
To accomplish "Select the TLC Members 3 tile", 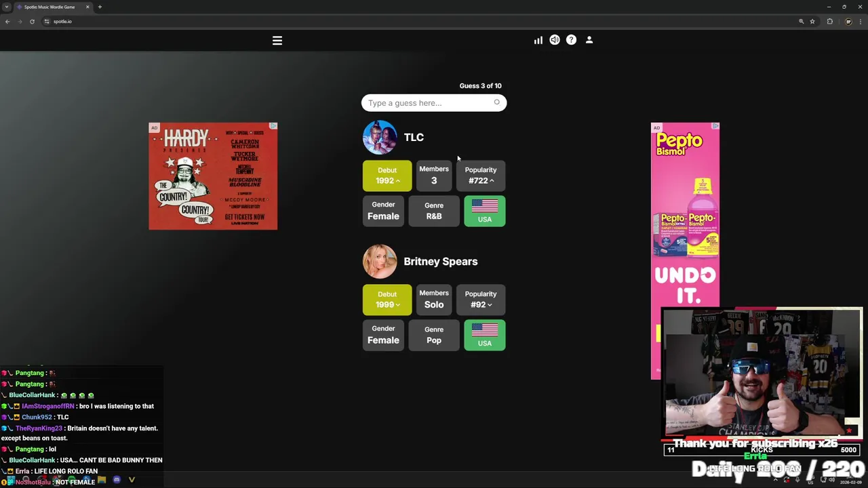I will tap(434, 175).
